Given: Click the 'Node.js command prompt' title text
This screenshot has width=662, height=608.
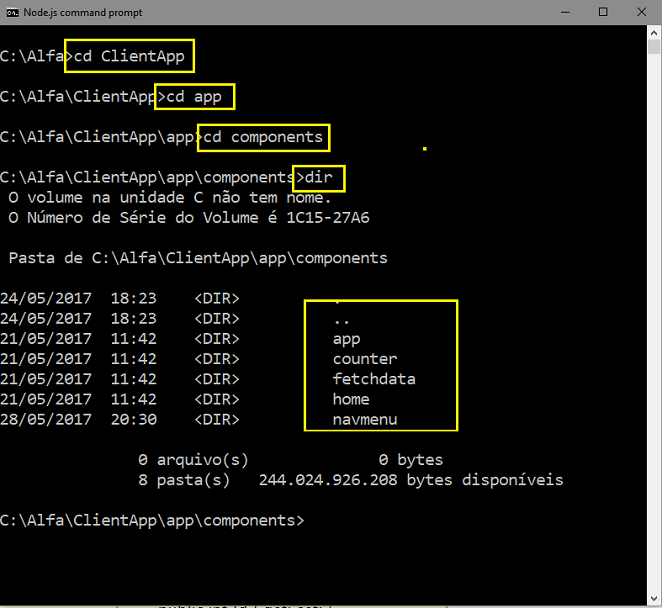Looking at the screenshot, I should click(83, 13).
